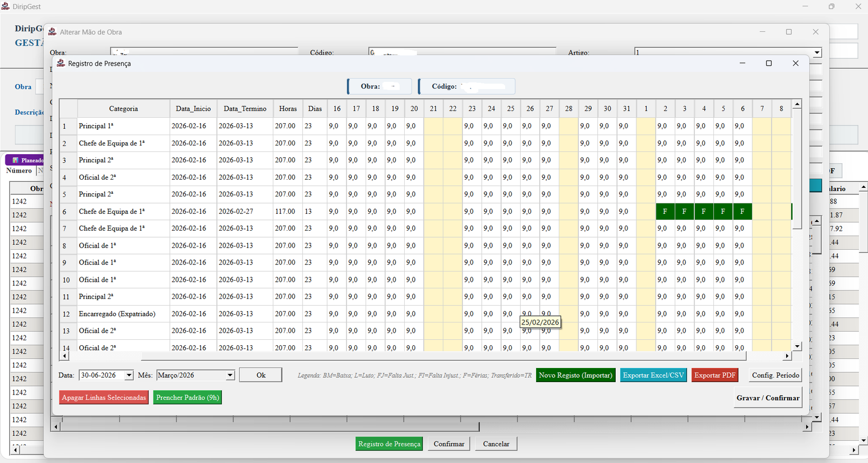Click the DiripGest app icon in title bar
Image resolution: width=868 pixels, height=463 pixels.
tap(5, 7)
